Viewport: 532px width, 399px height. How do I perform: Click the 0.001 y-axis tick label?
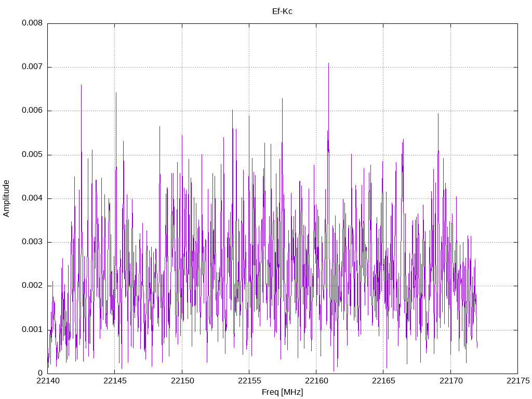pyautogui.click(x=32, y=329)
